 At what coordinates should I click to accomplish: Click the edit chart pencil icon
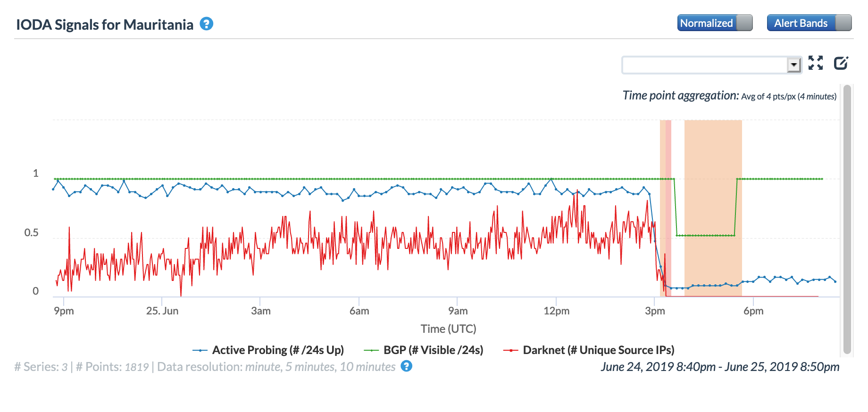841,63
